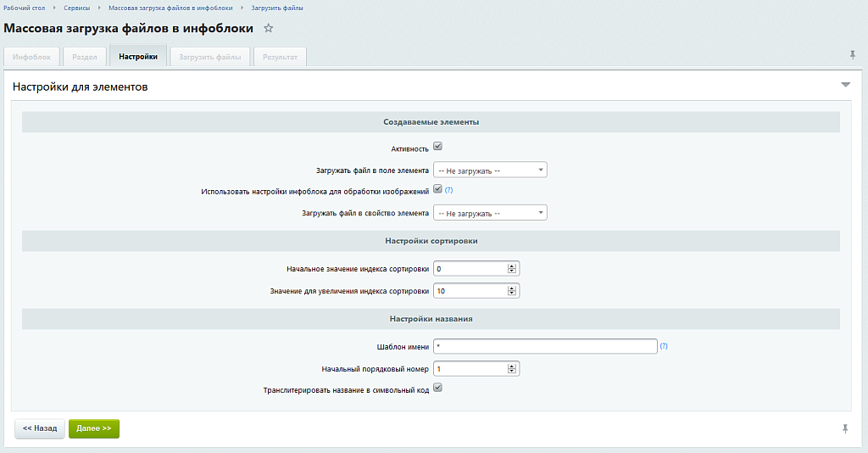This screenshot has width=868, height=453.
Task: Disable transliterate name to symbolic code
Action: [x=437, y=389]
